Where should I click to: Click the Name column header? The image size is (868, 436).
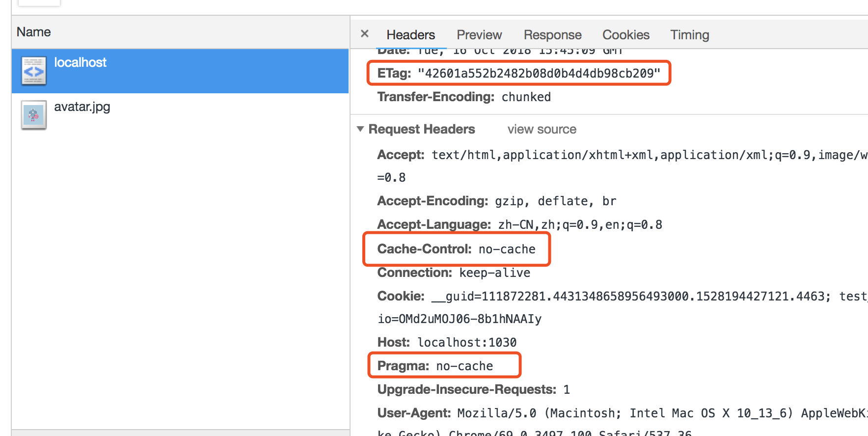coord(33,32)
